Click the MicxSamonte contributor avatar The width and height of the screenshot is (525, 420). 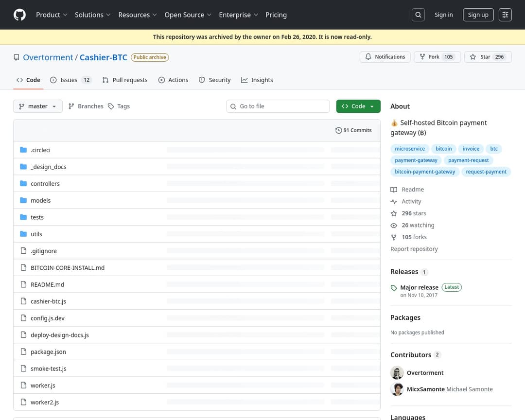397,389
